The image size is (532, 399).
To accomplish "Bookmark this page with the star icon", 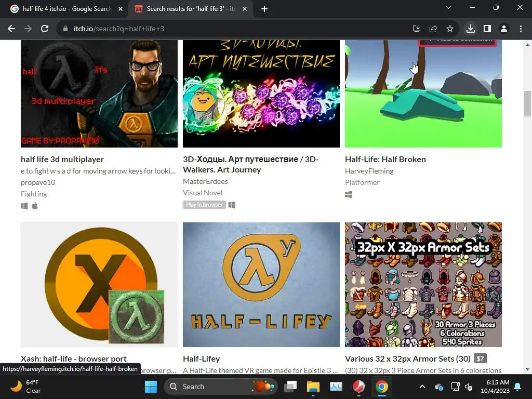I will (x=449, y=29).
